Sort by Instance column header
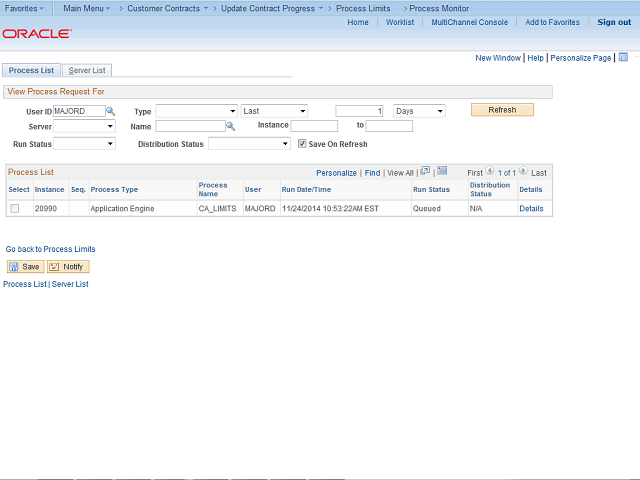Viewport: 640px width, 480px height. 49,189
